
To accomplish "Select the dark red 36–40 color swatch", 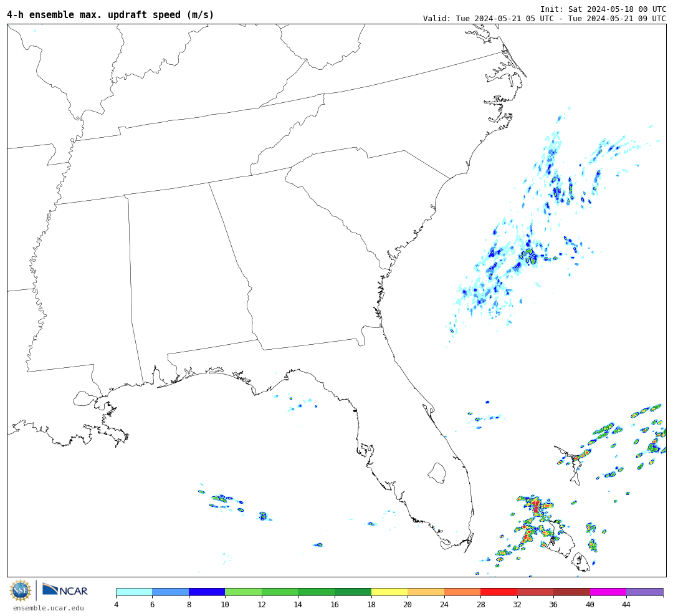I will [571, 592].
